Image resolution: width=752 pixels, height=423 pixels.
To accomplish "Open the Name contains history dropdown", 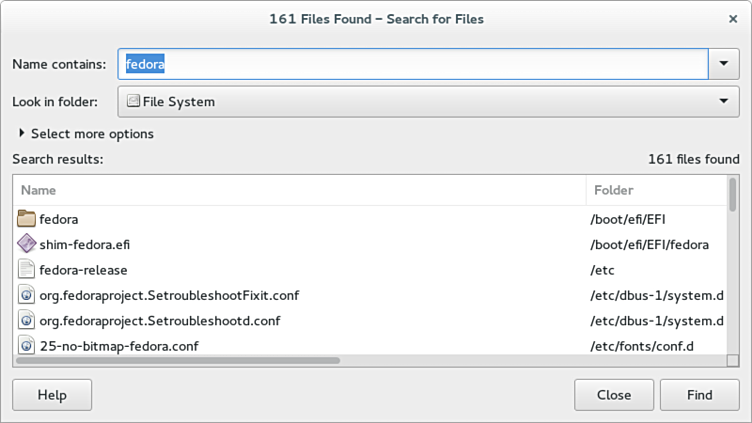I will (x=724, y=64).
